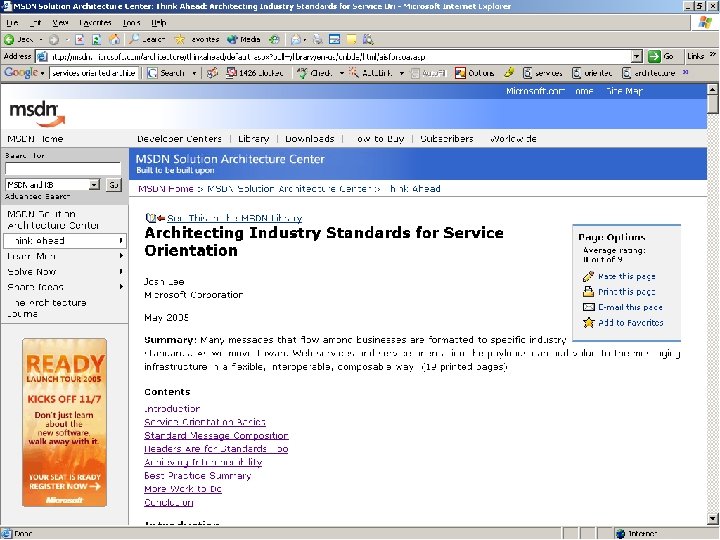
Task: Open Google toolbar Options
Action: click(474, 73)
